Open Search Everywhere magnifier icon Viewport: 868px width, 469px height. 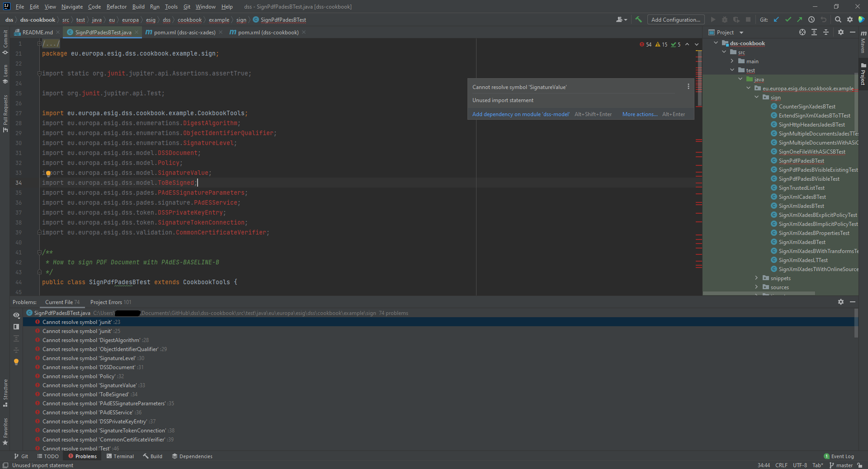tap(838, 19)
